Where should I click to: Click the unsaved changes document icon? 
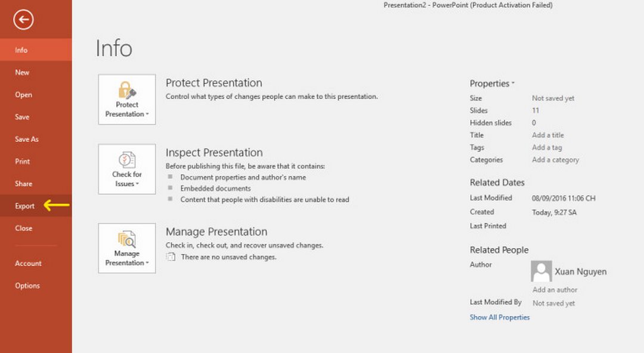coord(171,257)
